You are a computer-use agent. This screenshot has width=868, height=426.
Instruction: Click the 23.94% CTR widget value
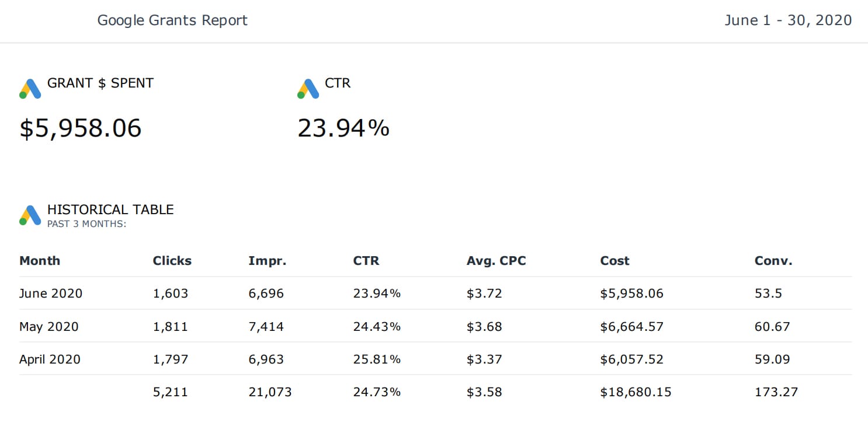click(343, 128)
